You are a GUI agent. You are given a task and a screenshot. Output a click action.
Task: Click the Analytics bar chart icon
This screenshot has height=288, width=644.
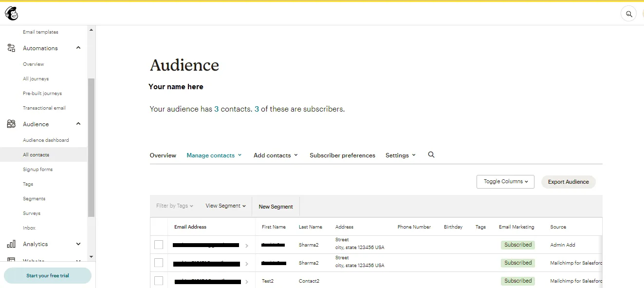(x=11, y=244)
